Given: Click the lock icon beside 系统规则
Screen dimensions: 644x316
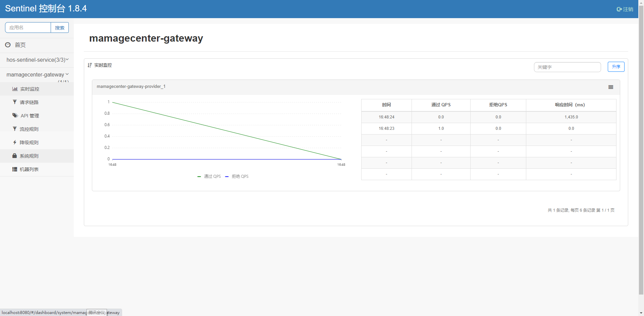Looking at the screenshot, I should click(x=15, y=156).
